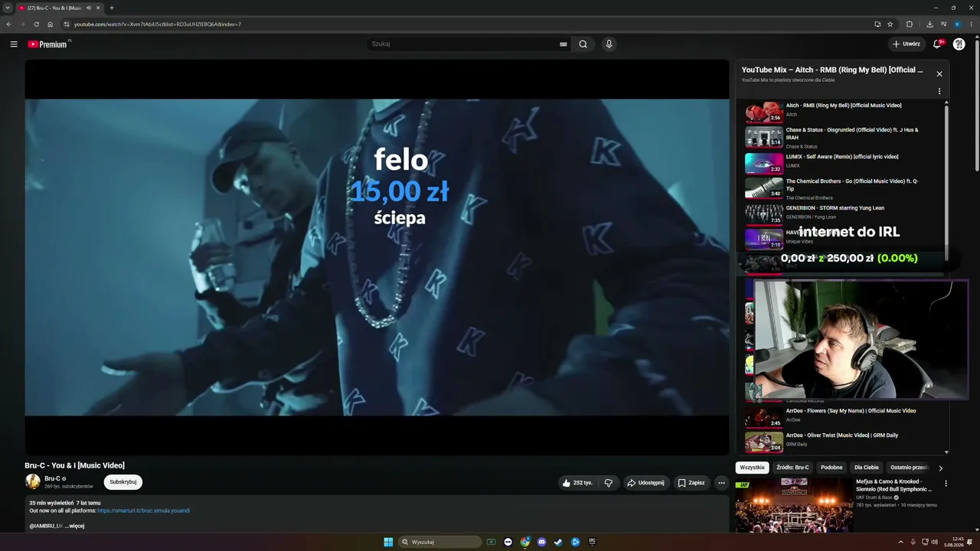Open Discord from the taskbar
This screenshot has width=980, height=551.
pyautogui.click(x=542, y=542)
